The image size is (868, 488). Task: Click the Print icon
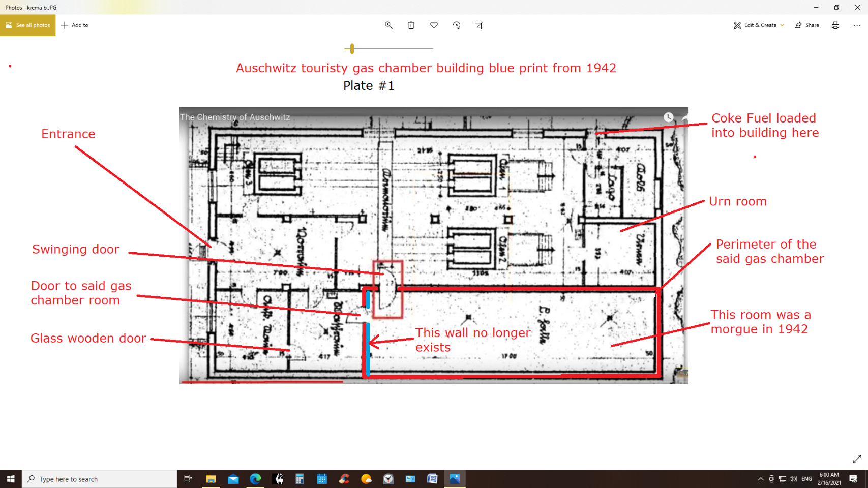coord(835,25)
